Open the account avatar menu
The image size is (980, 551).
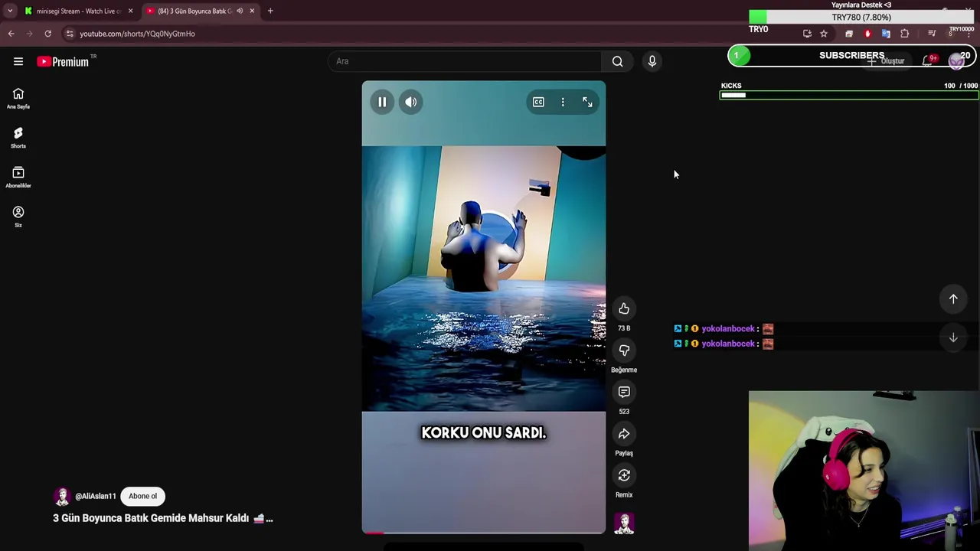click(956, 61)
